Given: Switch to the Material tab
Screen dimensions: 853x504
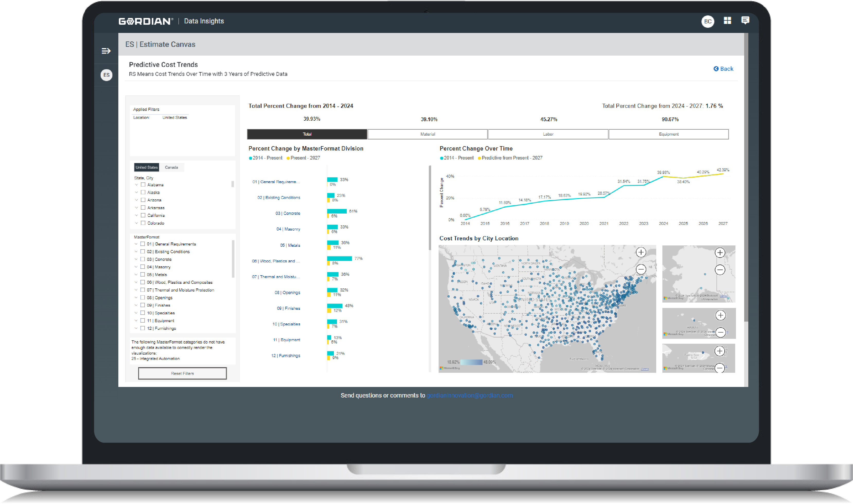Looking at the screenshot, I should pos(427,134).
